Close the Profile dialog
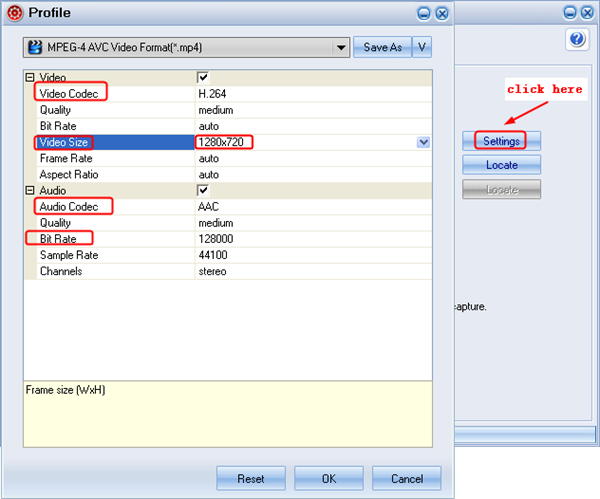 pyautogui.click(x=442, y=14)
